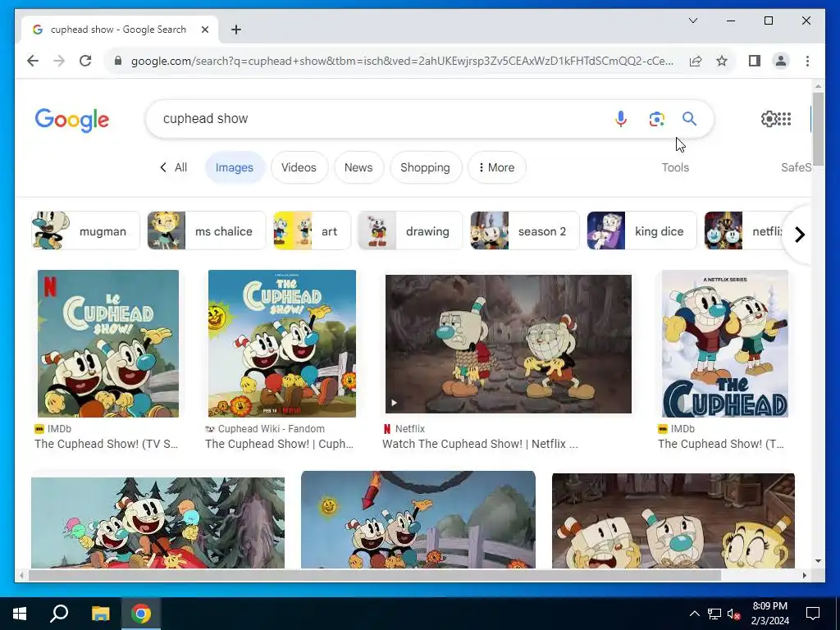Select the king dice suggestion chip
Screen dimensions: 840x630
click(x=641, y=231)
